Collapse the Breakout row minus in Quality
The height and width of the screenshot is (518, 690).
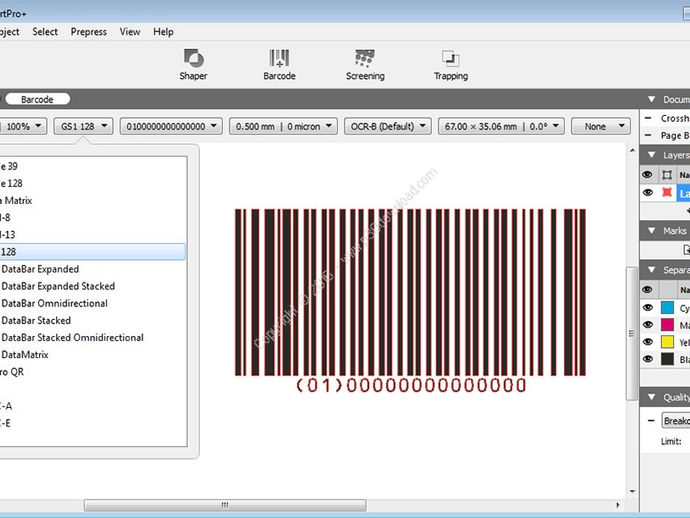pyautogui.click(x=651, y=421)
